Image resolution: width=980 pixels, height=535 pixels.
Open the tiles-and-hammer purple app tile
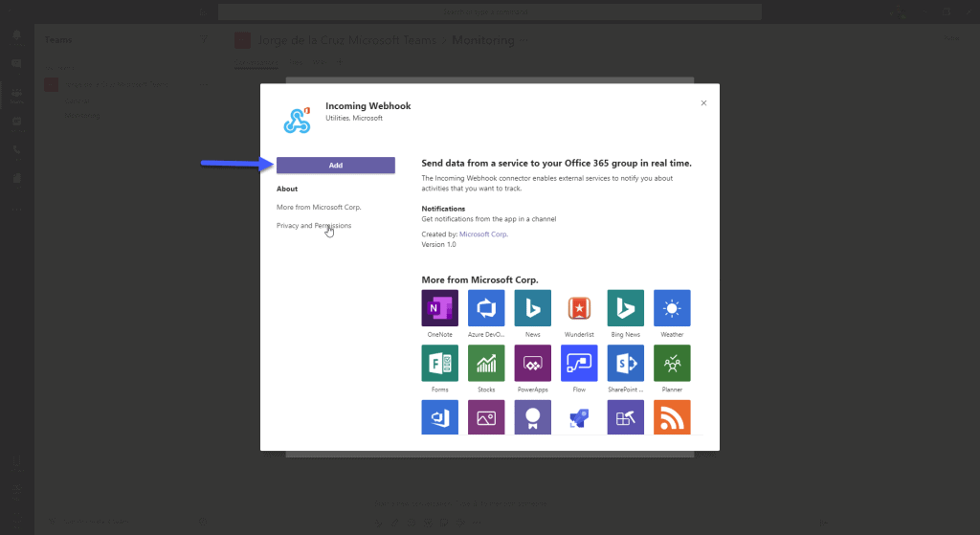[x=626, y=417]
